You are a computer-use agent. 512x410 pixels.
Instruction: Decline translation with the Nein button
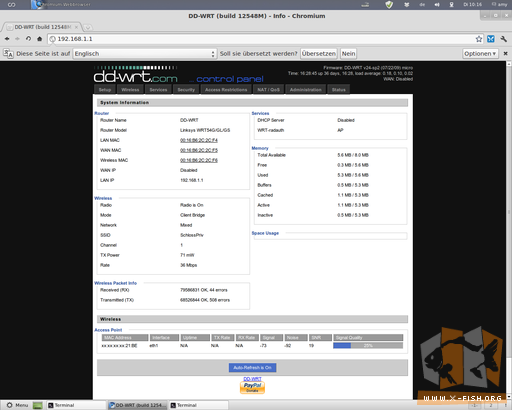(348, 54)
